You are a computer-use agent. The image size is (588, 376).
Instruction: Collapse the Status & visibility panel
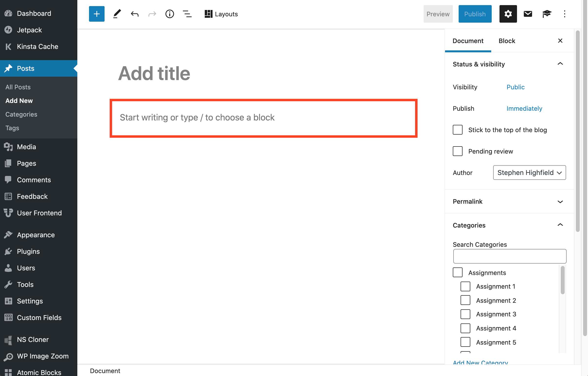pyautogui.click(x=509, y=64)
